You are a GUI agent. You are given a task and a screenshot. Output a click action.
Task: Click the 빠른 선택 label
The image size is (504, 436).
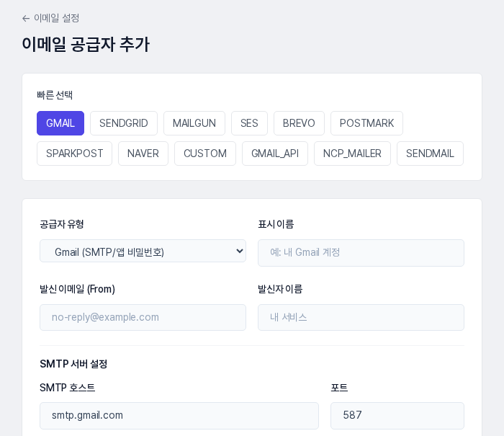55,95
